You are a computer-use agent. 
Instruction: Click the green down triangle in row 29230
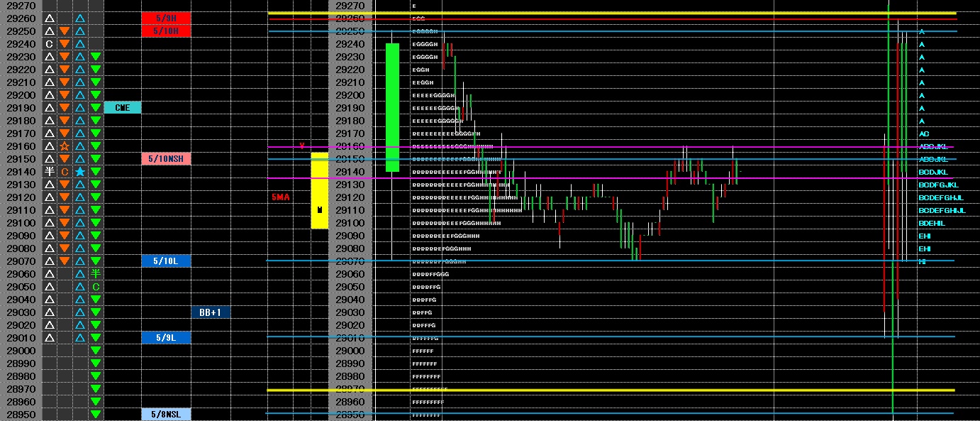click(96, 57)
